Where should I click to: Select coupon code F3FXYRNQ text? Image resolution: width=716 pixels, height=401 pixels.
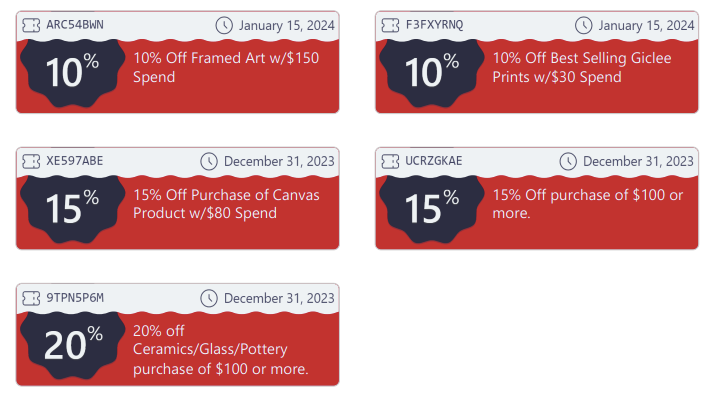435,24
